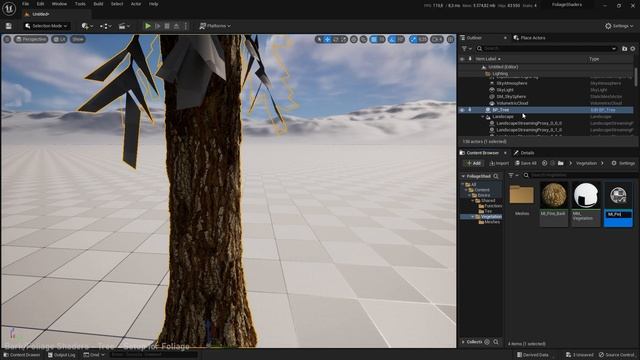Open the Platforms dropdown
This screenshot has height=360, width=640.
tap(215, 26)
